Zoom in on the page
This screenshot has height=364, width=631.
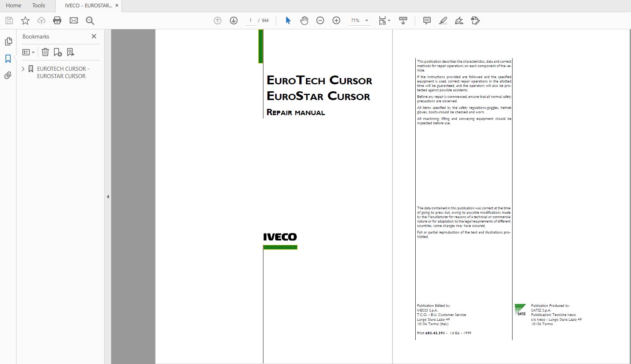336,21
